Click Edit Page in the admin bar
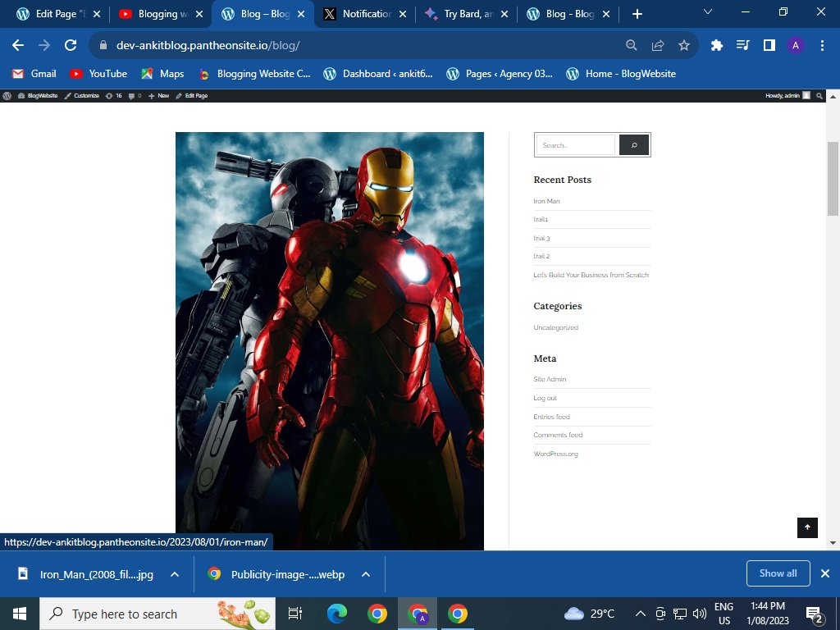 click(192, 96)
